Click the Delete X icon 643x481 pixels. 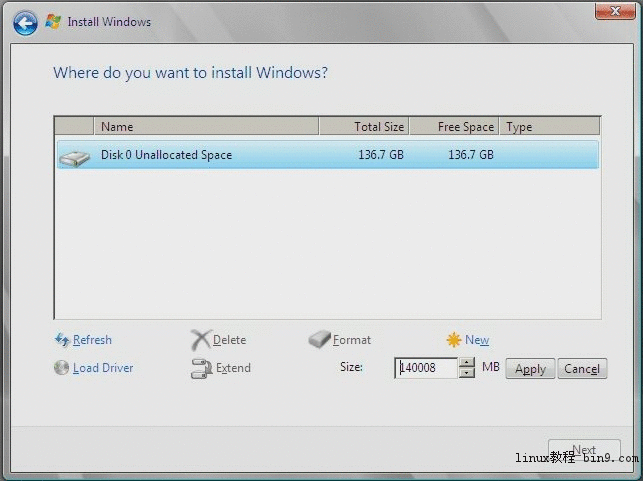click(201, 340)
